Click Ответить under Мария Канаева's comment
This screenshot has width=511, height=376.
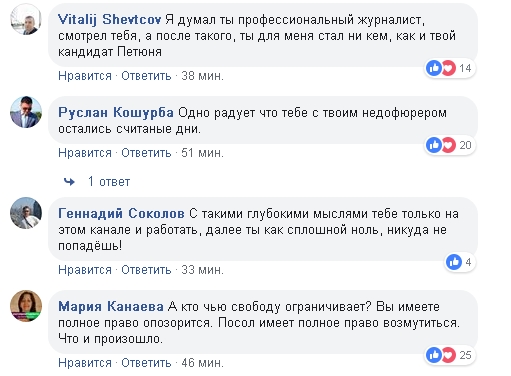(146, 363)
